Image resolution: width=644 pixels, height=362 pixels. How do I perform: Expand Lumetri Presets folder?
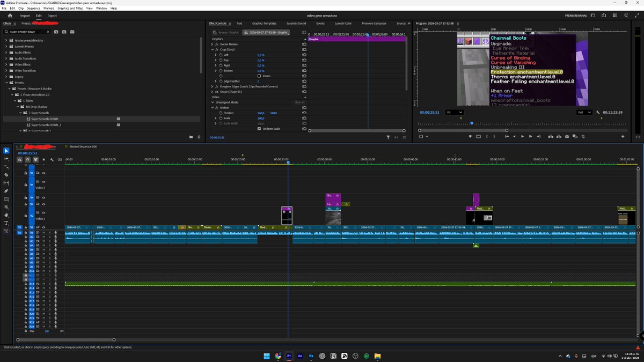[6, 47]
